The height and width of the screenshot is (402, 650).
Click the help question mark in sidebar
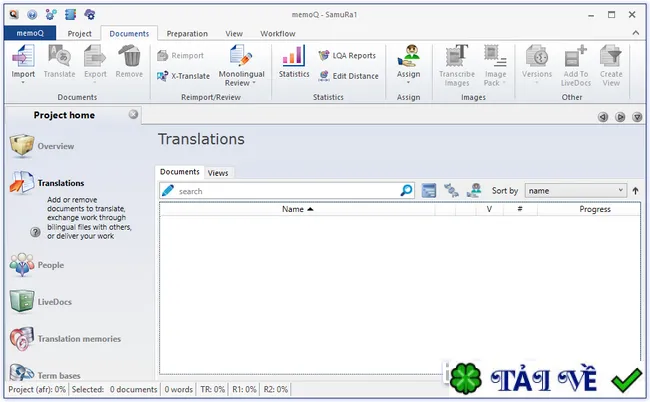tap(36, 232)
